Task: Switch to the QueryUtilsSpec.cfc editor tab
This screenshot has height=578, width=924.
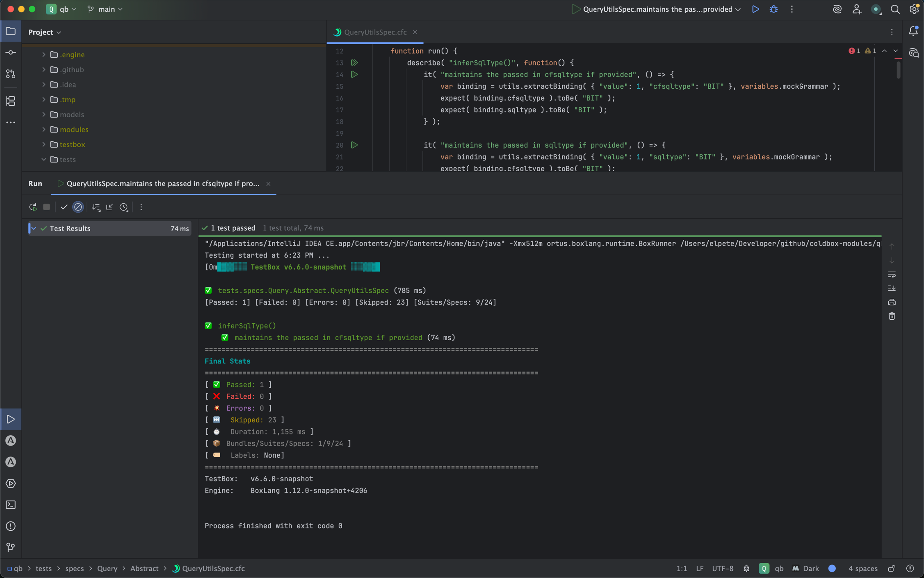Action: [x=375, y=32]
